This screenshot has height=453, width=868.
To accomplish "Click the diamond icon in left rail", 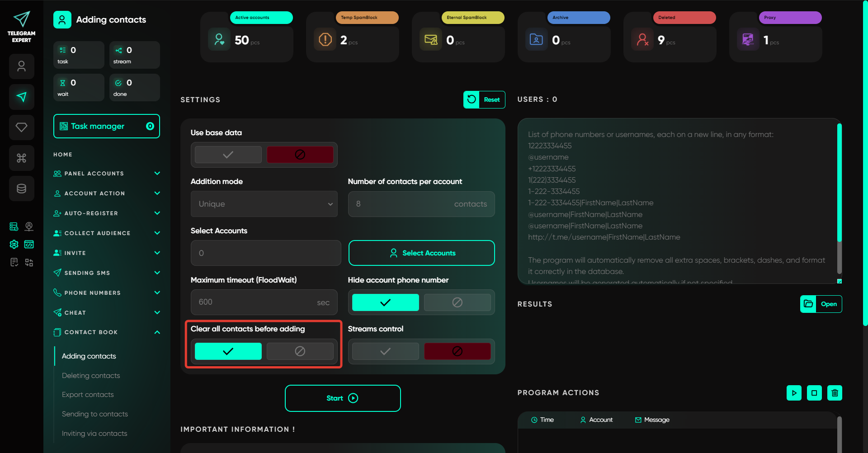I will [x=21, y=127].
